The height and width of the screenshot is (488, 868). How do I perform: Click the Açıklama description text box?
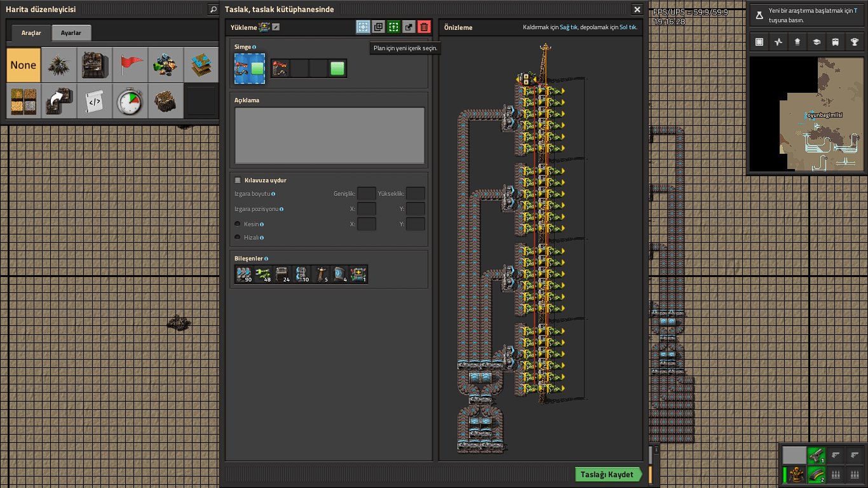(x=330, y=135)
